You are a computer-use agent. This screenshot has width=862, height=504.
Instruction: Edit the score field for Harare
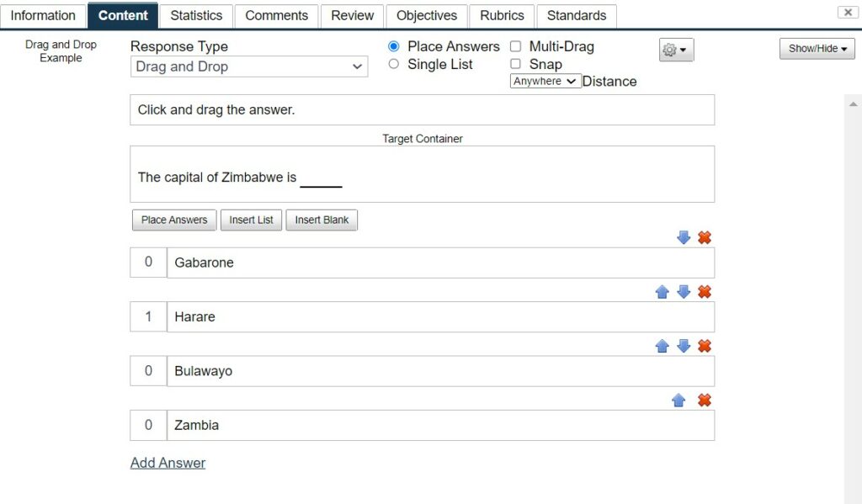(x=148, y=316)
